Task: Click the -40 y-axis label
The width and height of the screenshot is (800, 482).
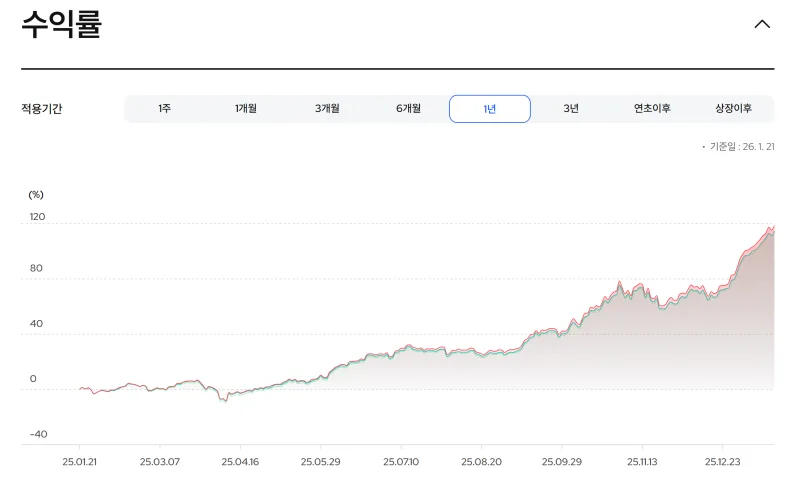Action: click(38, 434)
